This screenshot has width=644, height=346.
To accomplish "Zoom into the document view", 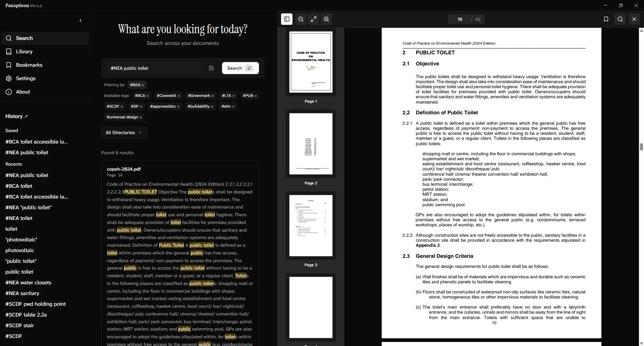I will (x=326, y=19).
